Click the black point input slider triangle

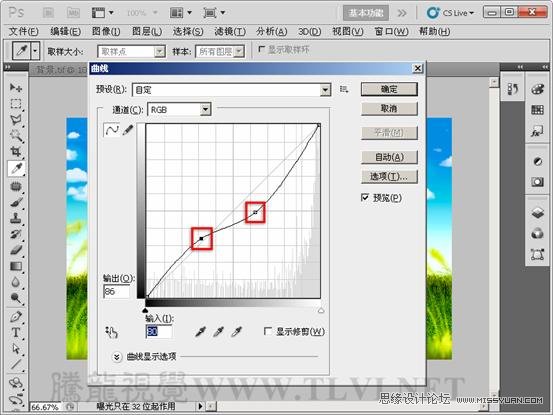tap(145, 310)
